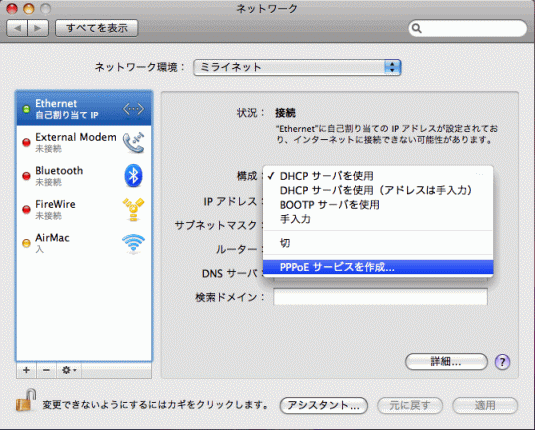Click the lock icon to prevent changes

26,400
